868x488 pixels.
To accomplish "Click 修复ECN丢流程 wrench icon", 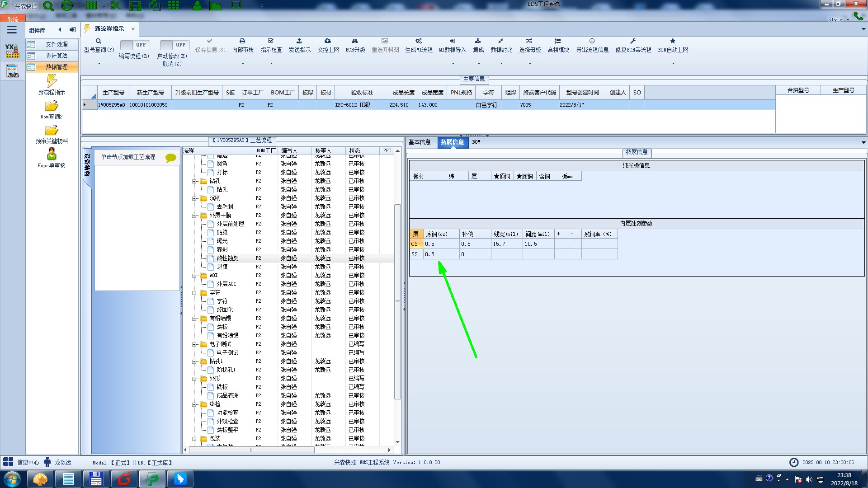I will point(633,41).
